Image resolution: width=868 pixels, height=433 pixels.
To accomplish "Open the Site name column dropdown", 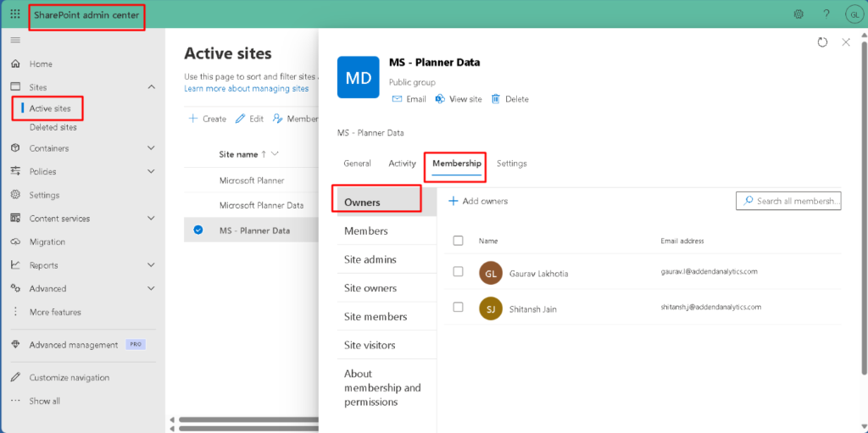I will point(275,154).
